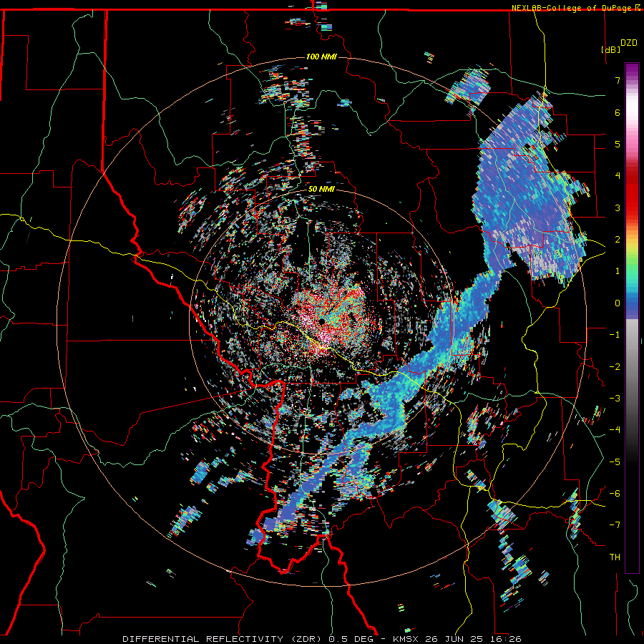The height and width of the screenshot is (644, 644).
Task: Click the -4 value on the color scale
Action: 615,430
